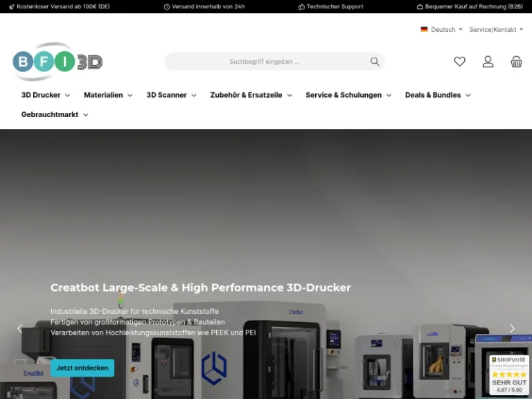The height and width of the screenshot is (399, 532).
Task: Click the line 'Fertigen von großformatigen Prototypen'
Action: [137, 322]
